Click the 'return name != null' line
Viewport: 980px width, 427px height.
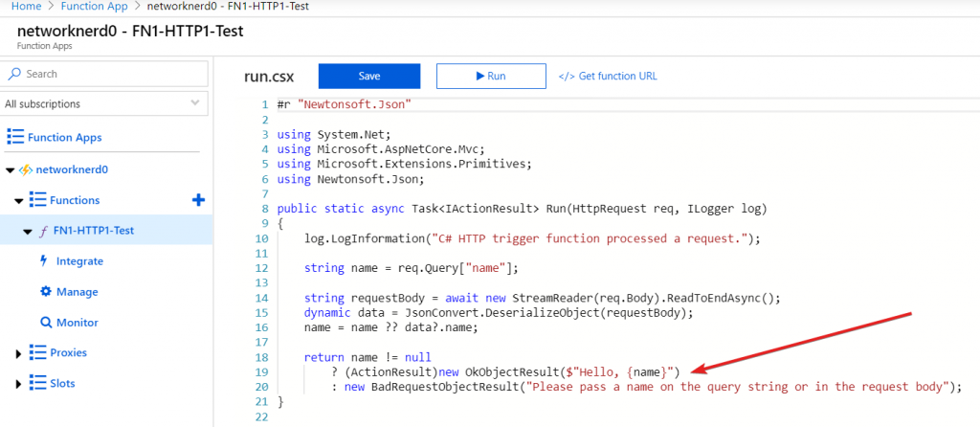[x=367, y=358]
